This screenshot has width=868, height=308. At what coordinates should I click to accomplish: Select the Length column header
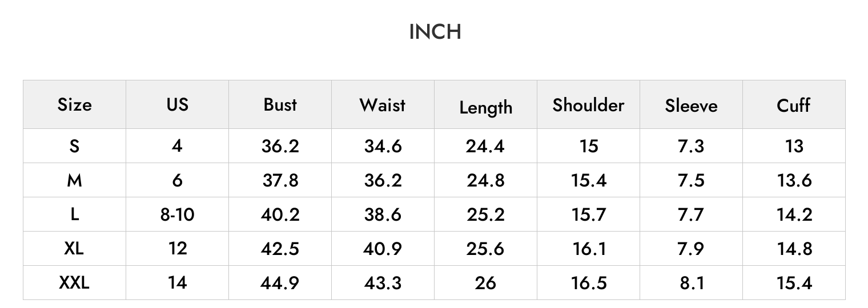coord(485,107)
